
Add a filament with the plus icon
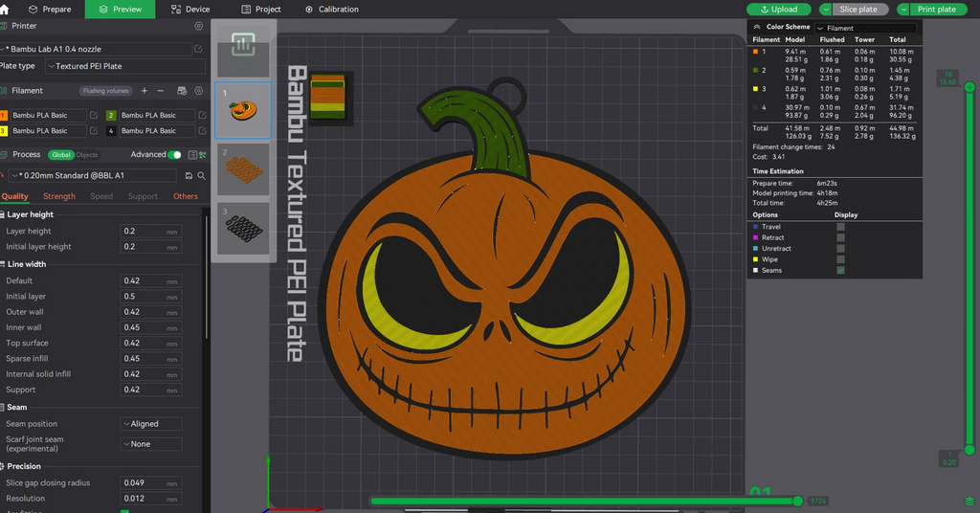[x=145, y=91]
